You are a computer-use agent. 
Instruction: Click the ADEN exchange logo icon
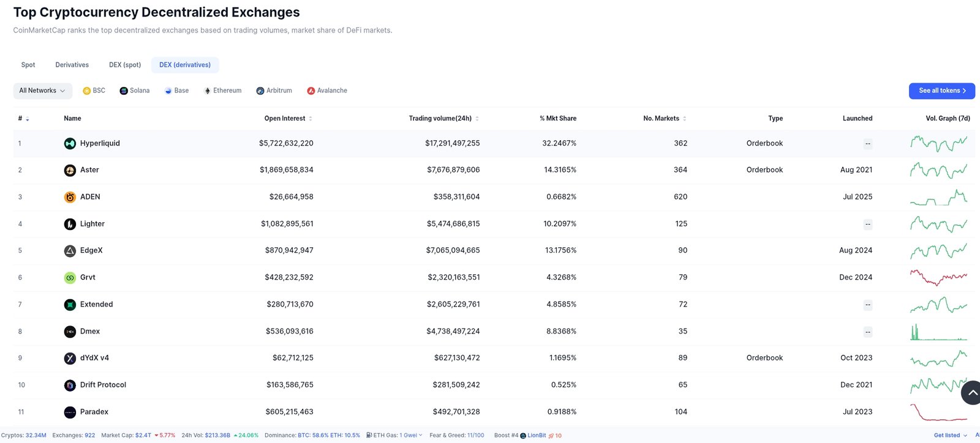tap(70, 197)
